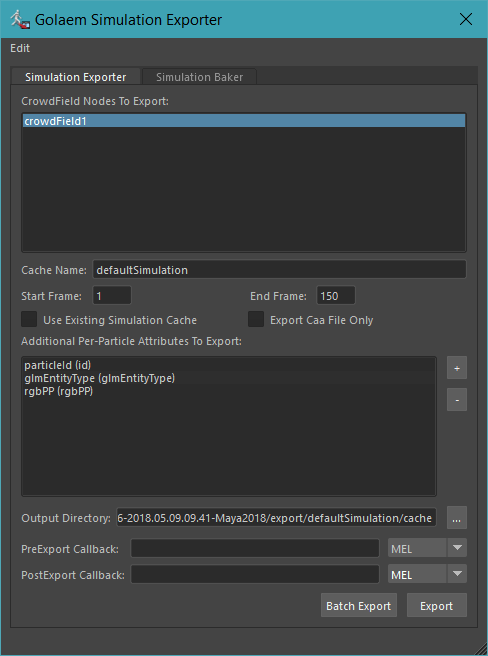
Task: Open the PostExport Callback MEL language dropdown
Action: 427,574
